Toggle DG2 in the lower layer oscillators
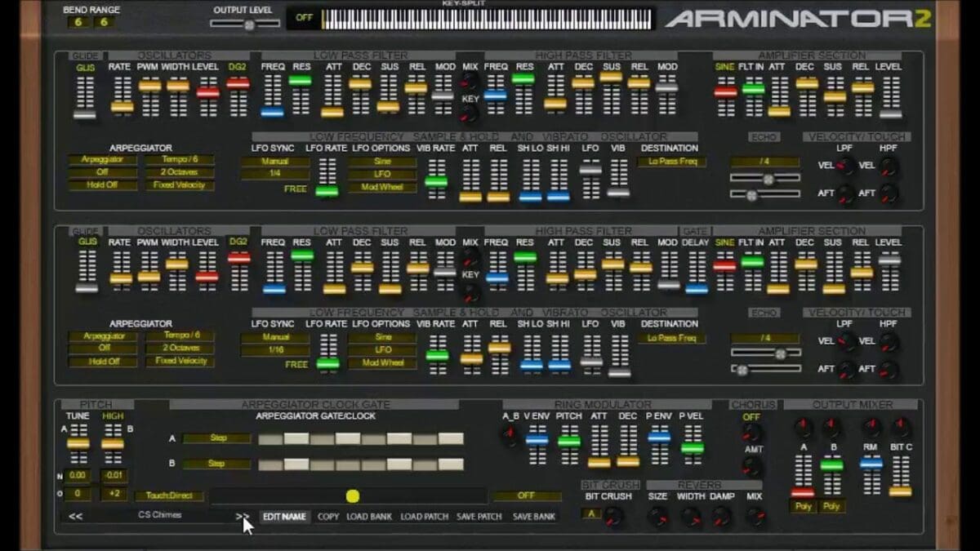Screen dimensions: 980x551 [x=238, y=242]
